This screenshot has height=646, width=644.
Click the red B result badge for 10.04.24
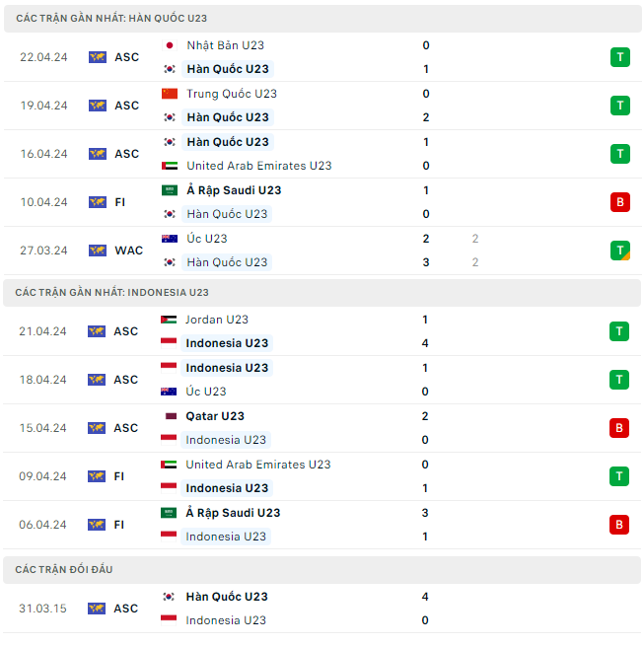coord(619,202)
